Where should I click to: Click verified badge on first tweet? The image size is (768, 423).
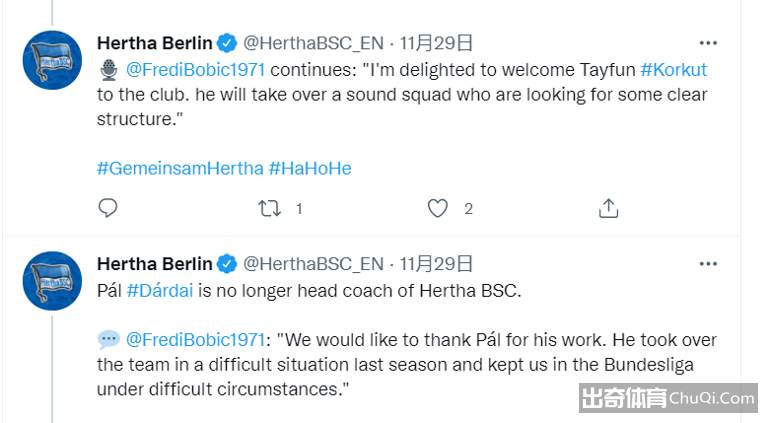227,43
